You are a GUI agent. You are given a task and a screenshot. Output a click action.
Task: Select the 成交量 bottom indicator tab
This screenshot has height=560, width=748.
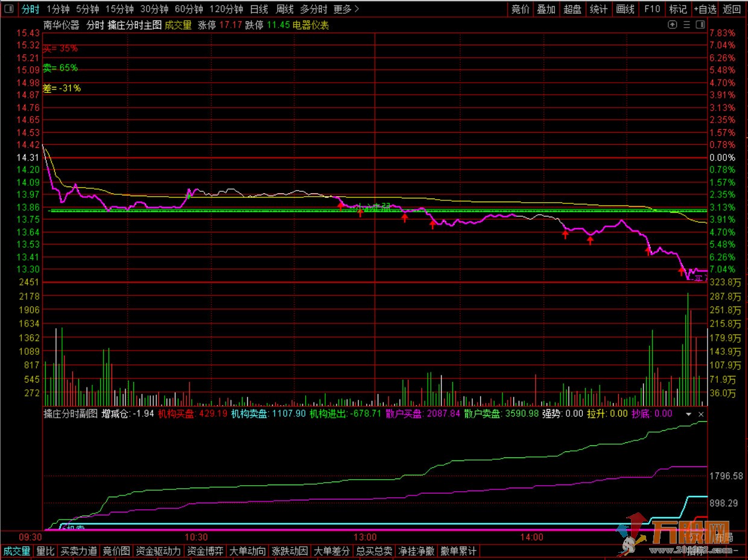click(17, 551)
